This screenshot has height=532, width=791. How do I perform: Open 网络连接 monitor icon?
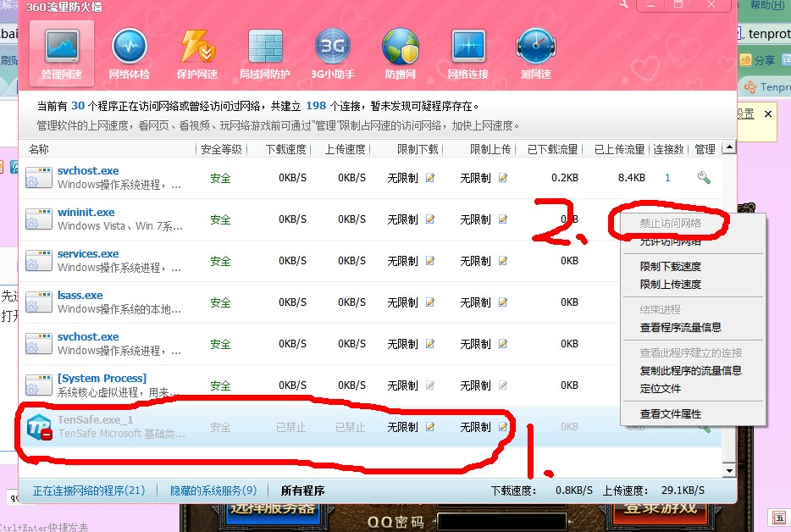click(468, 53)
